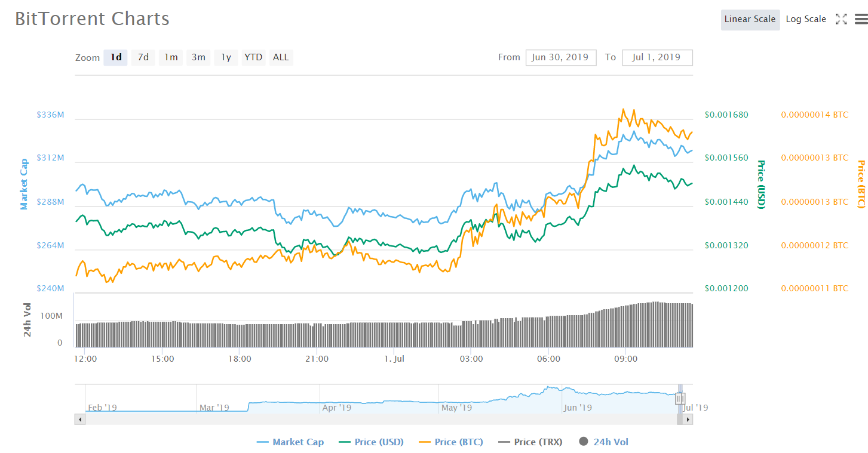Toggle Price (BTC) series in legend
Image resolution: width=868 pixels, height=453 pixels.
tap(451, 442)
